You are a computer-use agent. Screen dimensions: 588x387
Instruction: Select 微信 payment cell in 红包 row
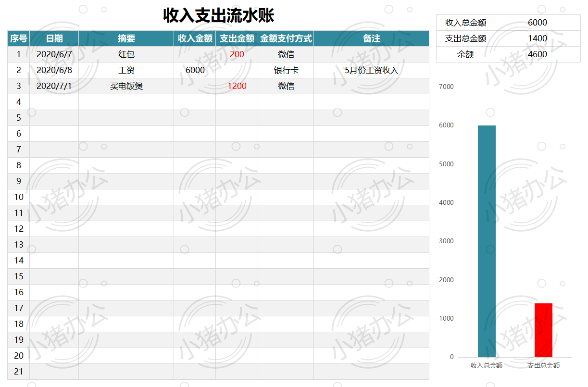pyautogui.click(x=286, y=54)
